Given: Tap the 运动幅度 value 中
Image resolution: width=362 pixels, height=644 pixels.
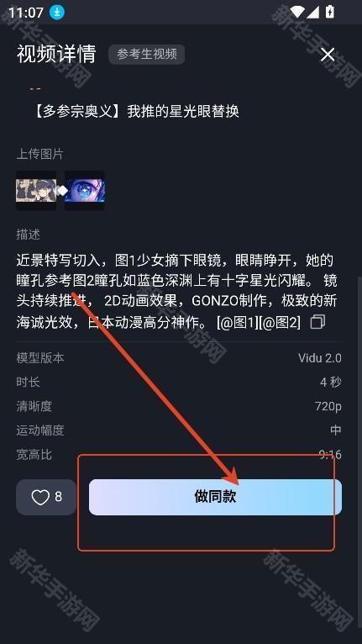Looking at the screenshot, I should 336,430.
